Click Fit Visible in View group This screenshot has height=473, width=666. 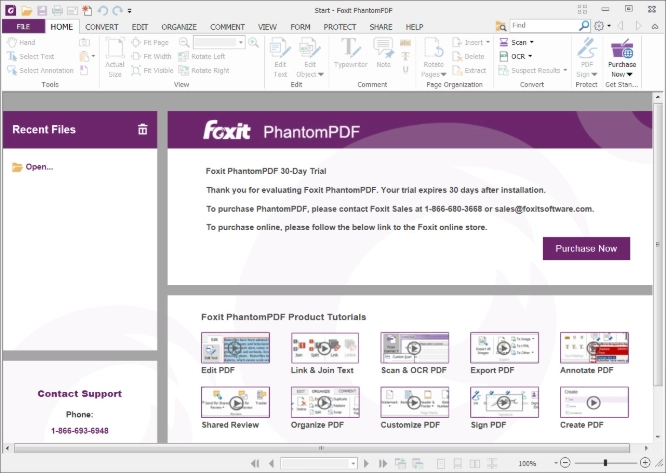click(152, 70)
